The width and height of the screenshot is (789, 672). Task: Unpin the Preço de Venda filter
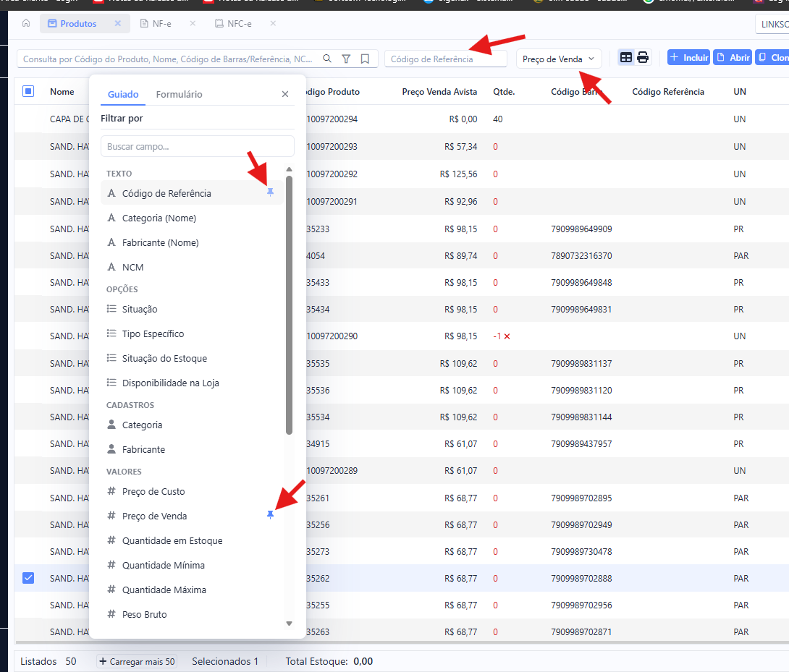(x=270, y=514)
